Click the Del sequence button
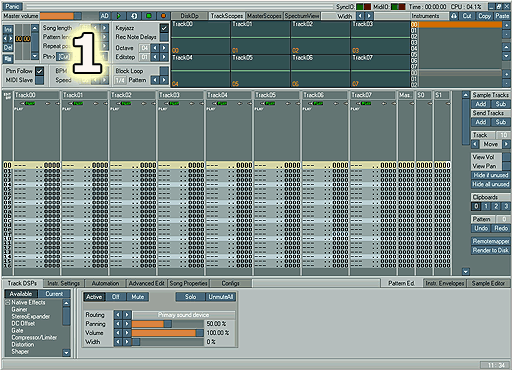The image size is (512, 370). pos(8,47)
